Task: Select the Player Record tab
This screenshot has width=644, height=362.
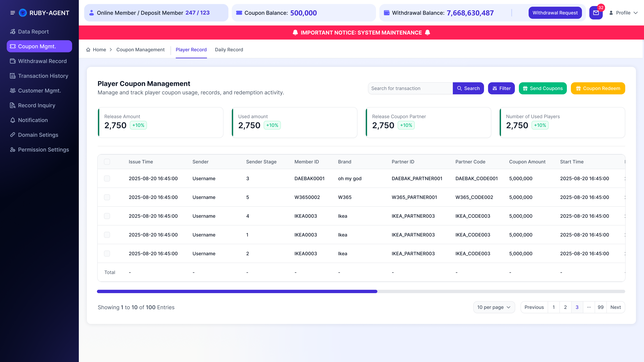Action: [x=191, y=50]
